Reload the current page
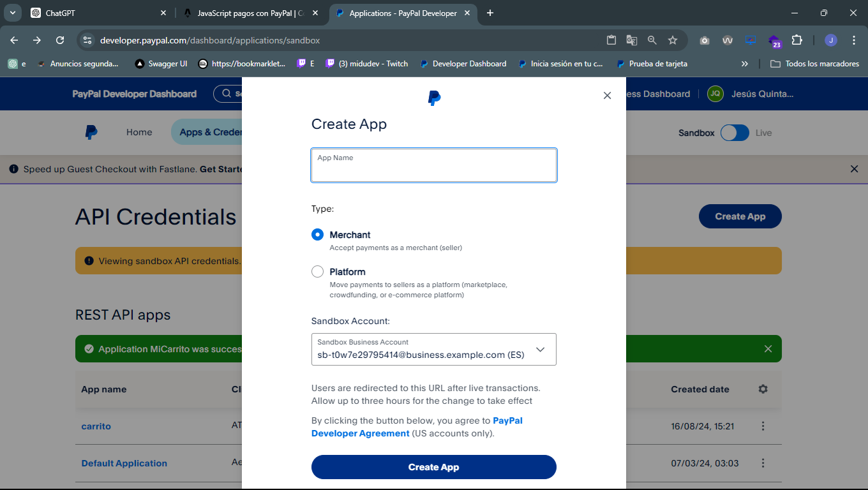Screen dimensions: 868x490 (60, 40)
